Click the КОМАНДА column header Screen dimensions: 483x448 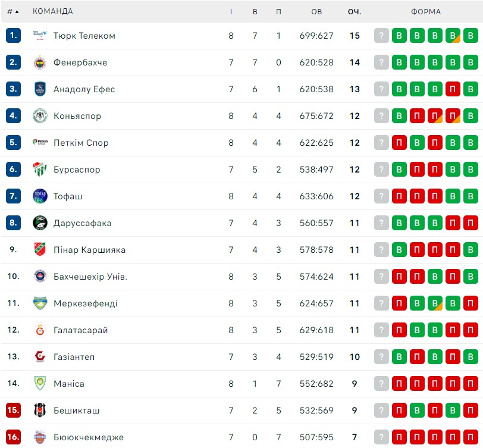coord(53,11)
